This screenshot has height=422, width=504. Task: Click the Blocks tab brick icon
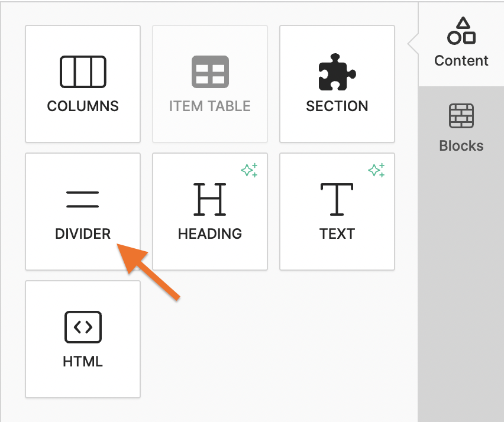point(461,116)
